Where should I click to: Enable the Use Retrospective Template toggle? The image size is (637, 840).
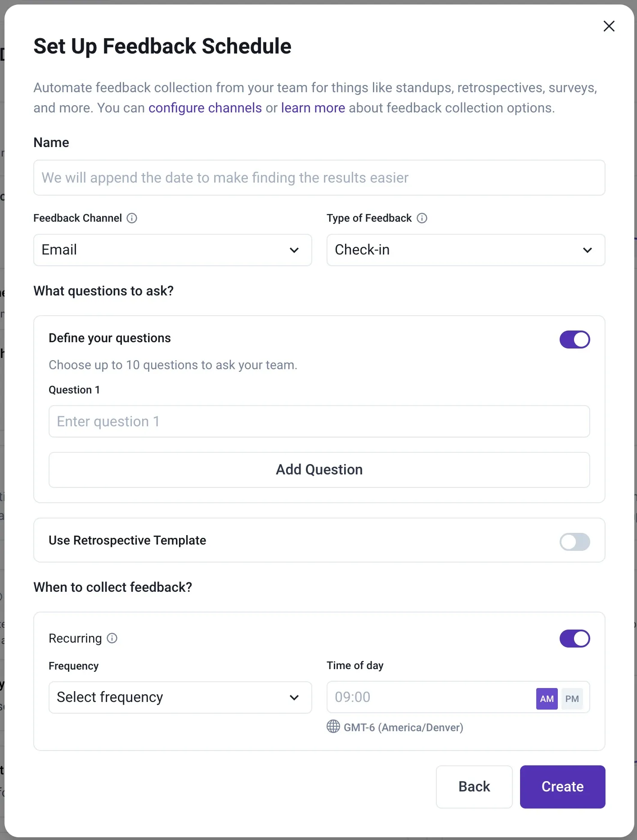click(x=574, y=542)
